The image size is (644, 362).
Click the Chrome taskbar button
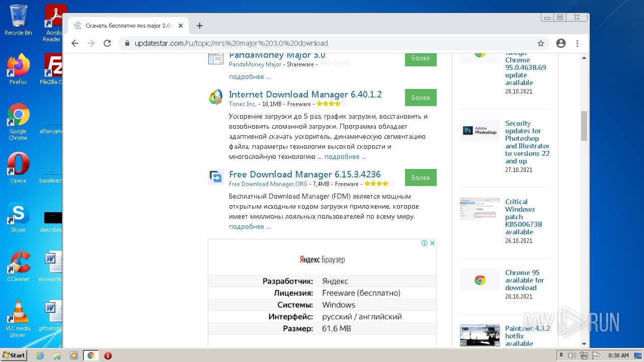[x=91, y=355]
